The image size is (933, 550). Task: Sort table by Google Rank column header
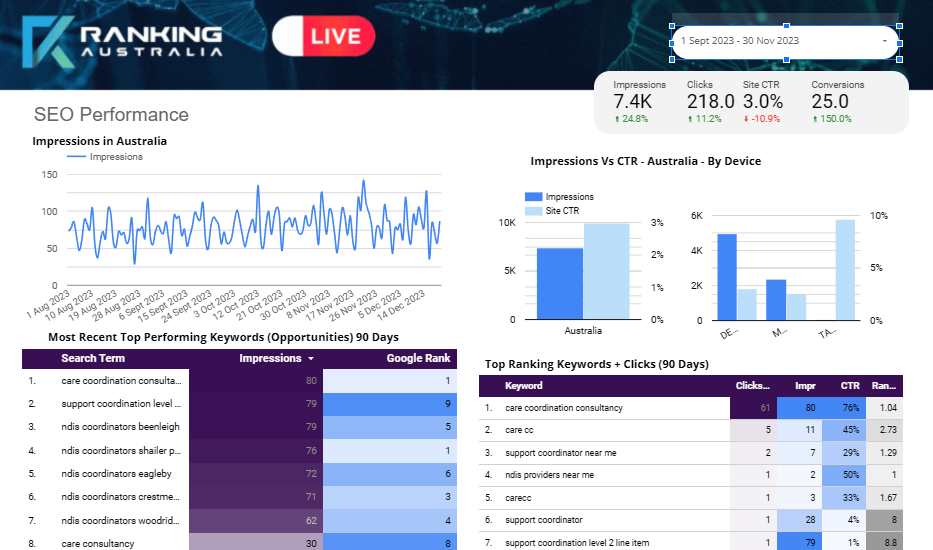418,358
